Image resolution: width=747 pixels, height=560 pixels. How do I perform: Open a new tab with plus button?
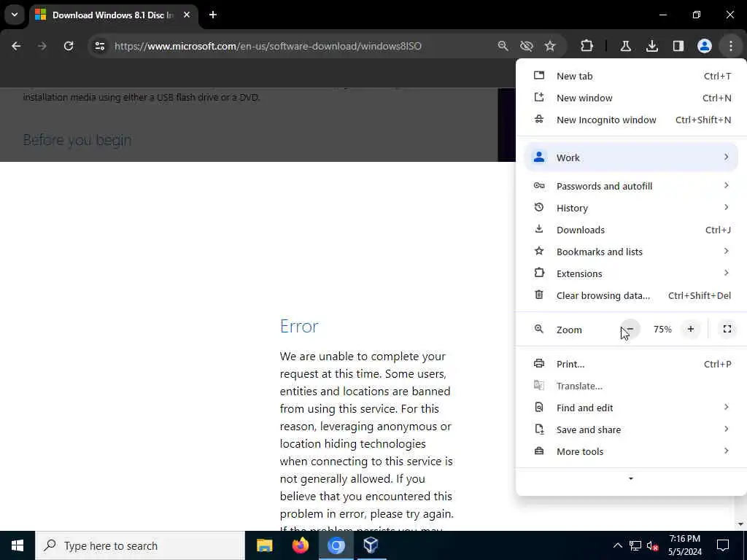click(x=213, y=15)
